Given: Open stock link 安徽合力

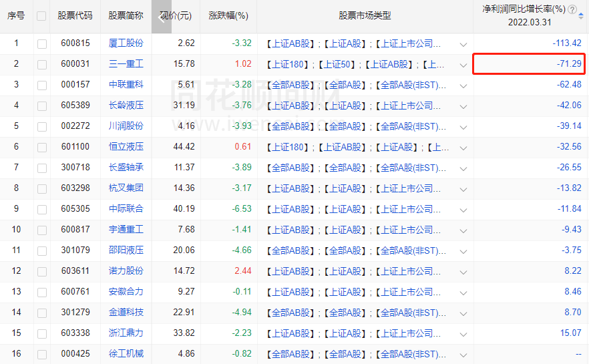Looking at the screenshot, I should [126, 291].
